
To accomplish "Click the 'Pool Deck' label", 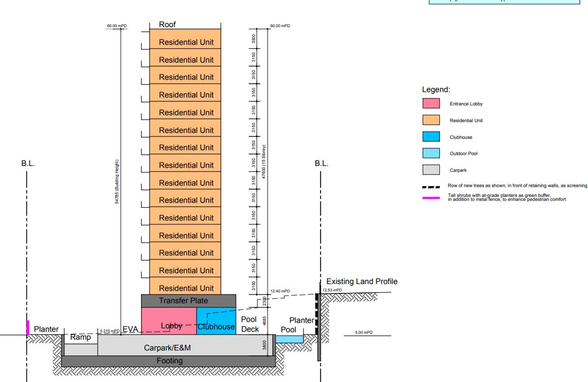I will (250, 324).
